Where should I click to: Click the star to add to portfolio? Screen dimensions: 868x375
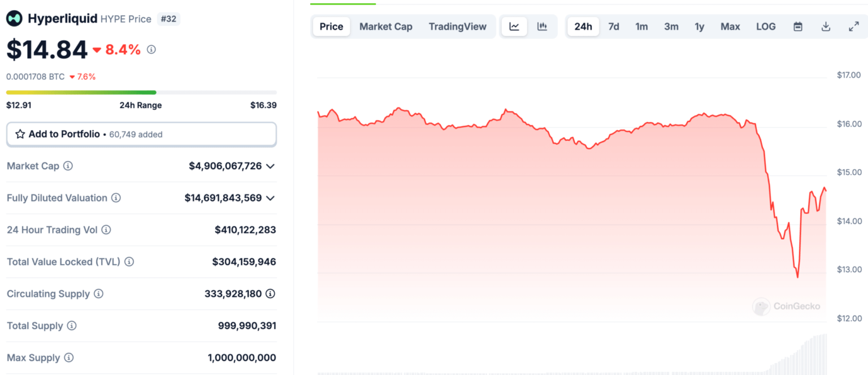tap(21, 134)
